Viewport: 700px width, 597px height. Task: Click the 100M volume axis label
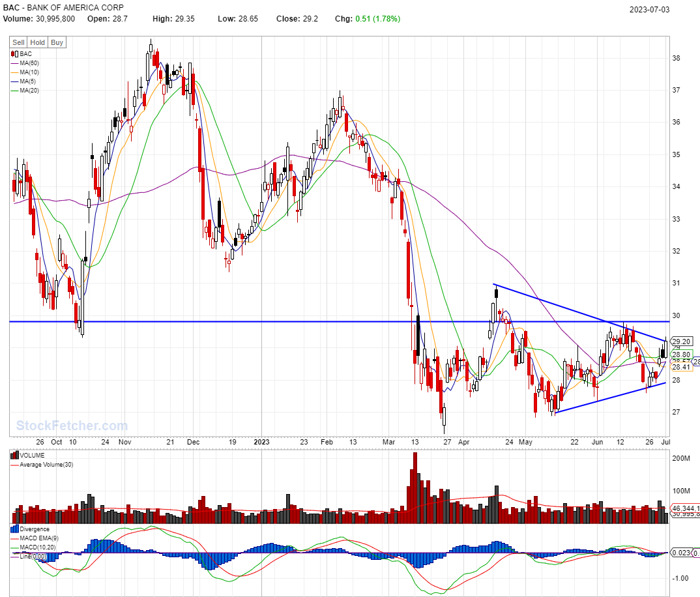coord(681,491)
